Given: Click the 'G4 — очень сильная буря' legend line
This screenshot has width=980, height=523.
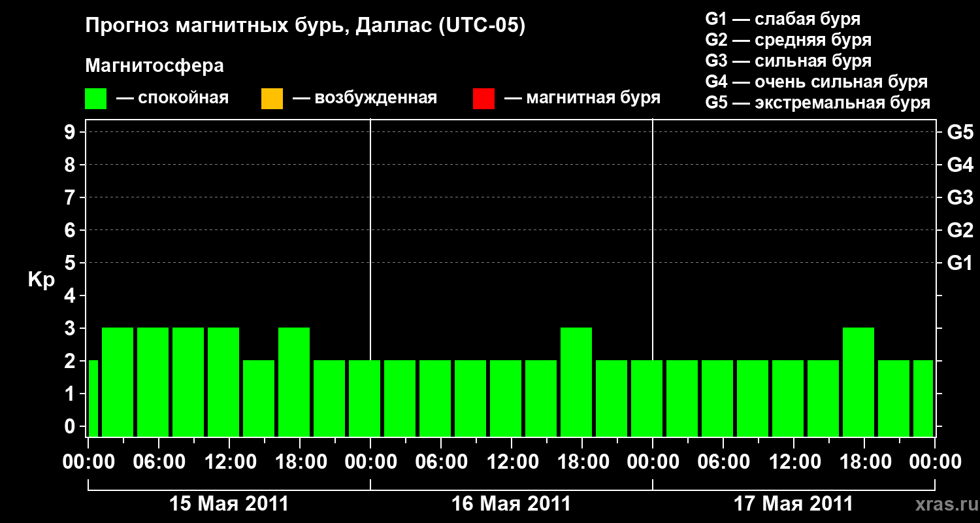Looking at the screenshot, I should point(817,82).
